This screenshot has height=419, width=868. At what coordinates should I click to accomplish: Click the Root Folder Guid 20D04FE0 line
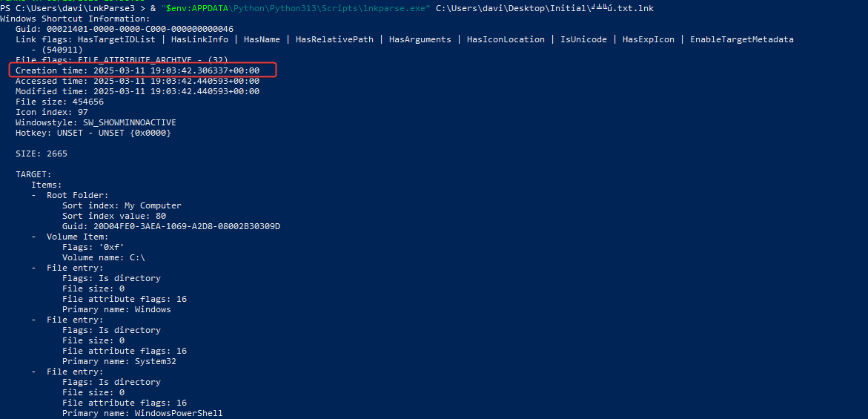pos(171,226)
